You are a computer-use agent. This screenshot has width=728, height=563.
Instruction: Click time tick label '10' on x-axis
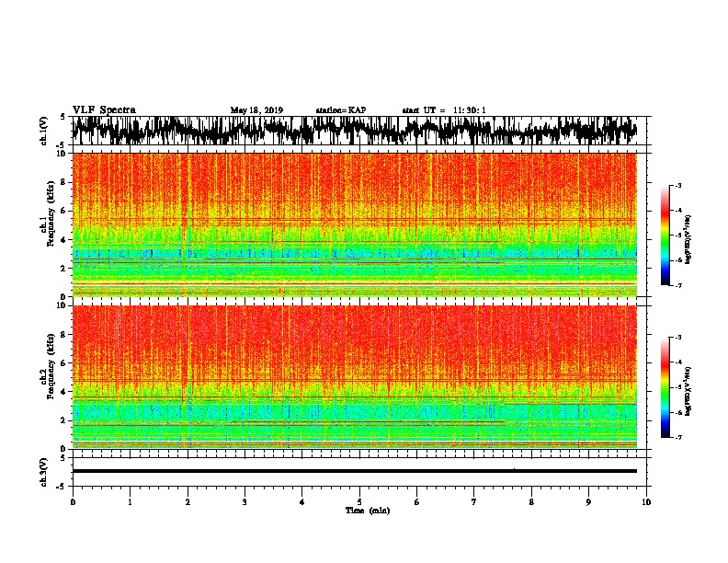pyautogui.click(x=646, y=502)
